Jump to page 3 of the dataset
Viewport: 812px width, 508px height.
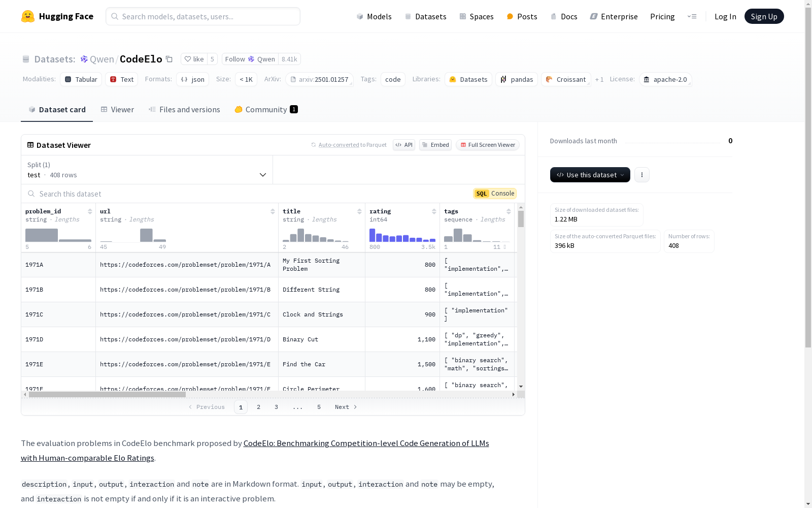tap(277, 407)
